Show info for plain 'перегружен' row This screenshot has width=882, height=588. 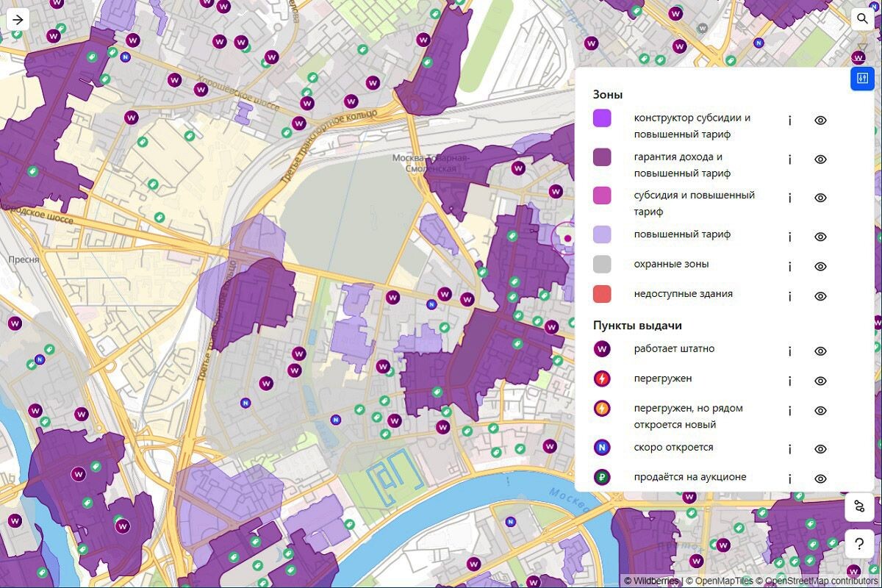pos(789,381)
